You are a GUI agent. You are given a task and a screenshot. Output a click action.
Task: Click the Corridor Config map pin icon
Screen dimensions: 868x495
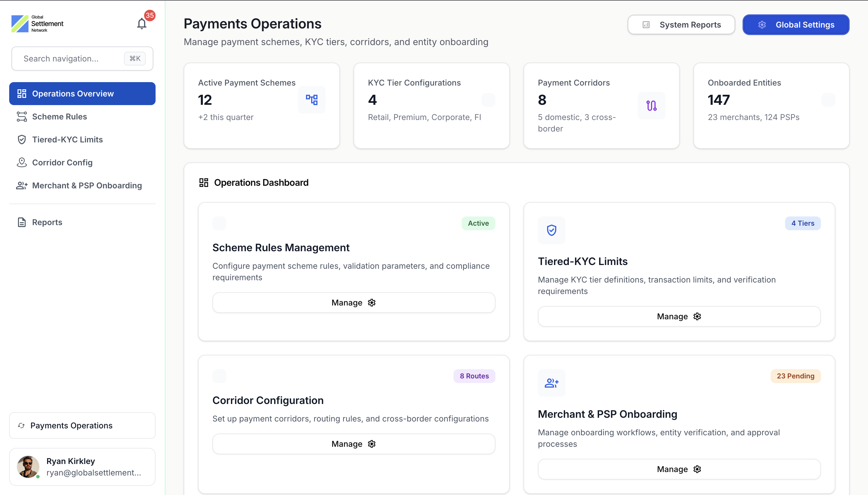pos(22,163)
